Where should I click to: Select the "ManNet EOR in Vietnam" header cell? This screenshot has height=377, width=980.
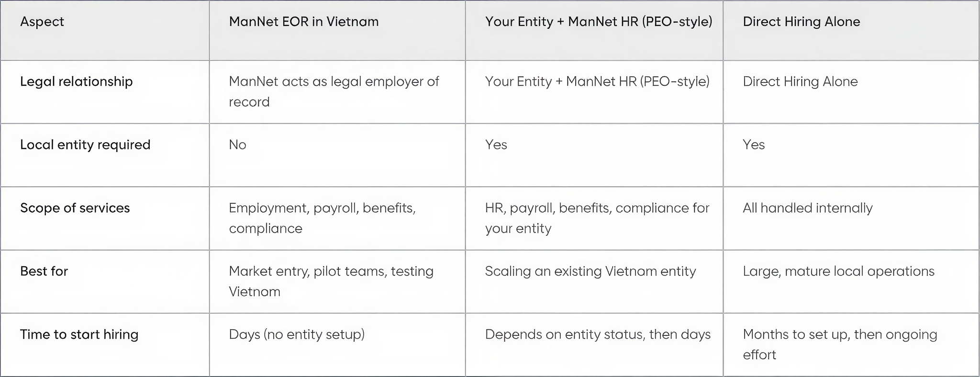[x=303, y=22]
